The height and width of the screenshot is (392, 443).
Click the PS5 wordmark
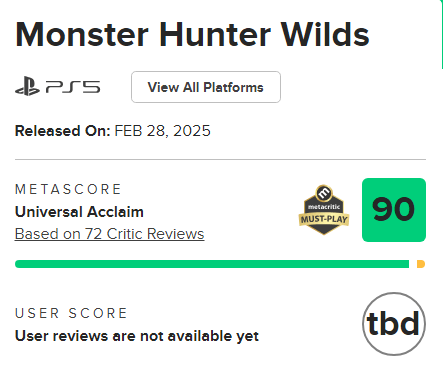(x=73, y=87)
